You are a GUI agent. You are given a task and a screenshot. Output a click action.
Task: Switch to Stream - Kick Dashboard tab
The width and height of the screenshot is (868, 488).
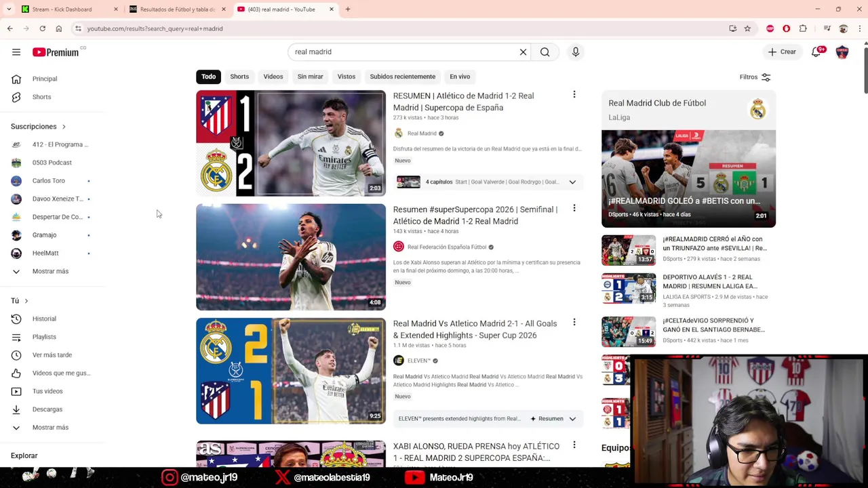(x=62, y=9)
